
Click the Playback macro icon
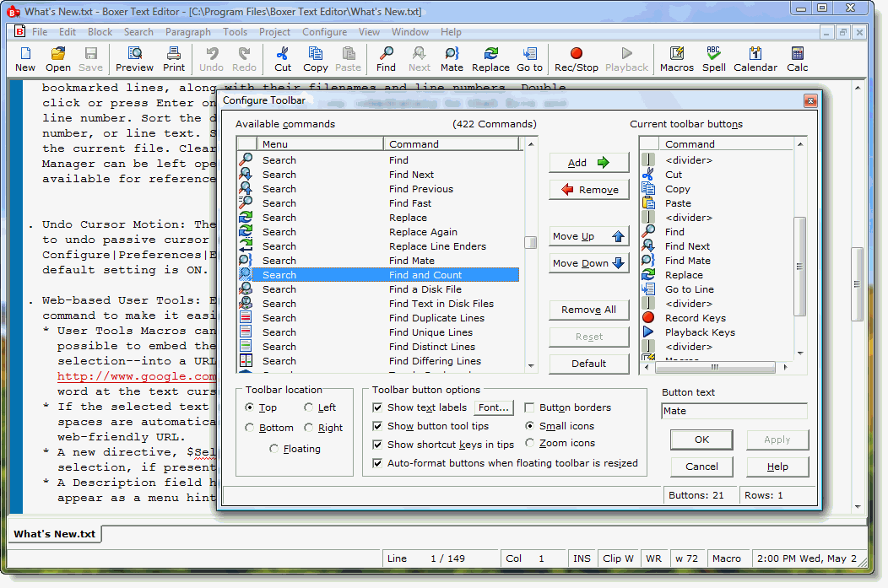[x=626, y=59]
